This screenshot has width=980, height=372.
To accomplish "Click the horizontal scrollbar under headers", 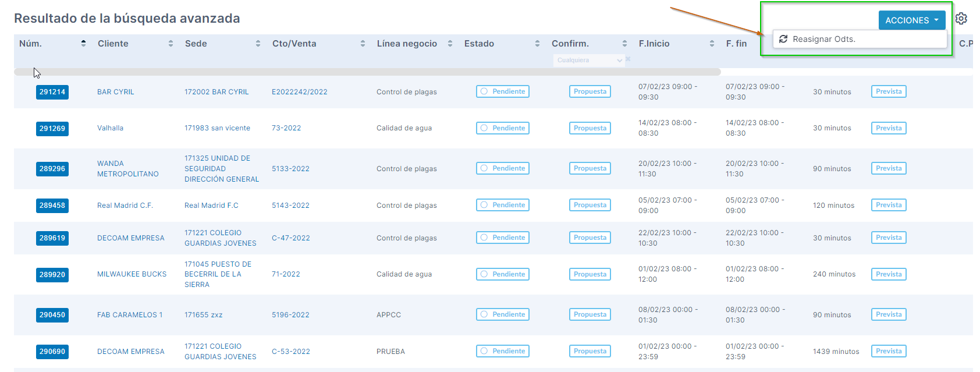I will [367, 72].
